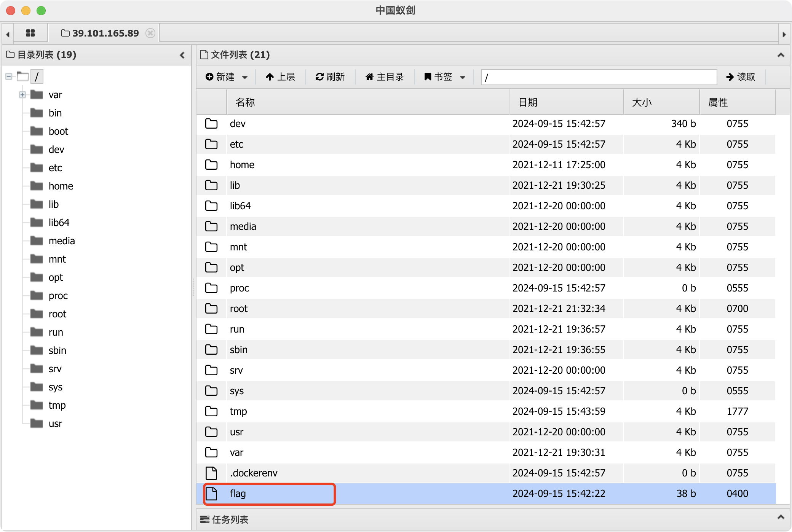The width and height of the screenshot is (792, 532).
Task: Select the tmp folder in tree
Action: 57,405
